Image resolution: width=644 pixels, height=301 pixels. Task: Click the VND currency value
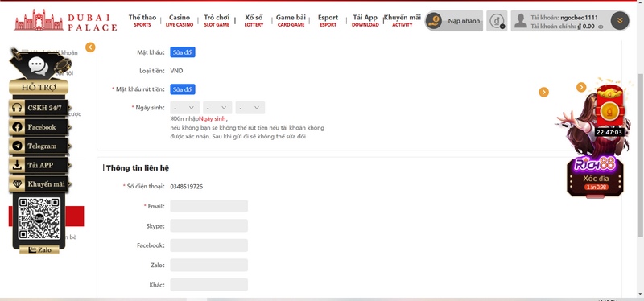(176, 71)
